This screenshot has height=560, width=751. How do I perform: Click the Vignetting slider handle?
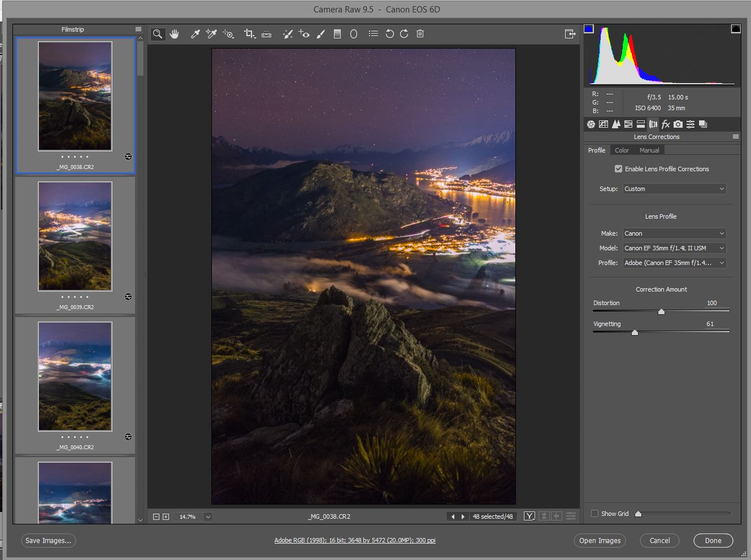click(635, 333)
